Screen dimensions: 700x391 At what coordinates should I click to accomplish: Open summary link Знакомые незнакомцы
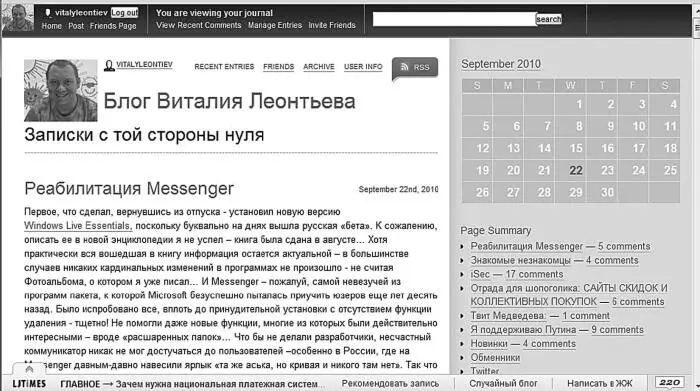pyautogui.click(x=521, y=260)
